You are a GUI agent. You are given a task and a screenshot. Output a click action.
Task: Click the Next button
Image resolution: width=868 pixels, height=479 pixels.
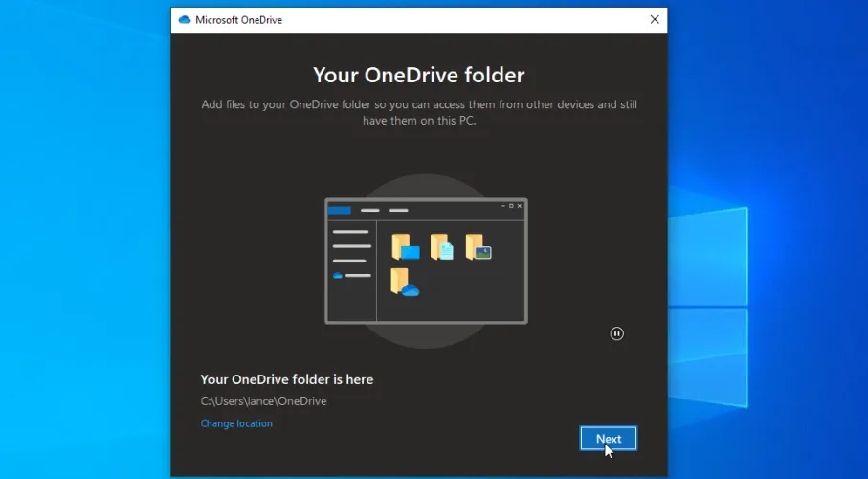(609, 439)
